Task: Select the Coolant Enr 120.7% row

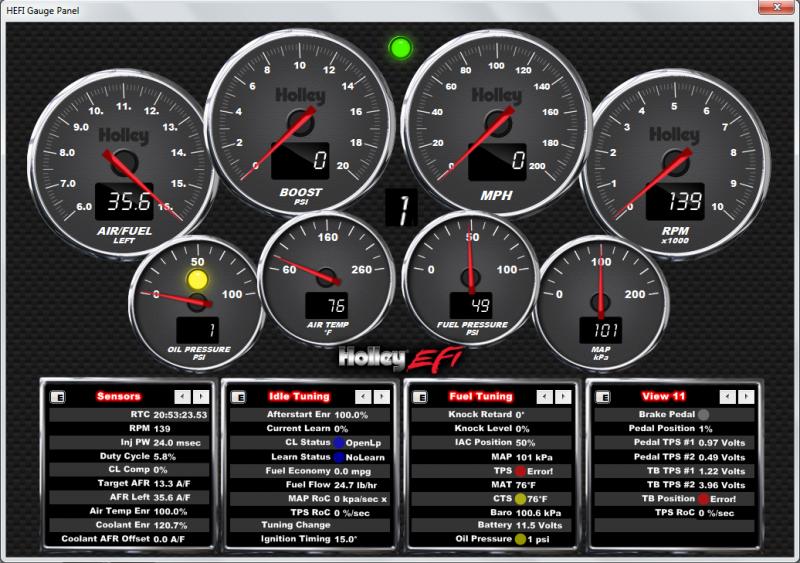Action: (x=129, y=525)
